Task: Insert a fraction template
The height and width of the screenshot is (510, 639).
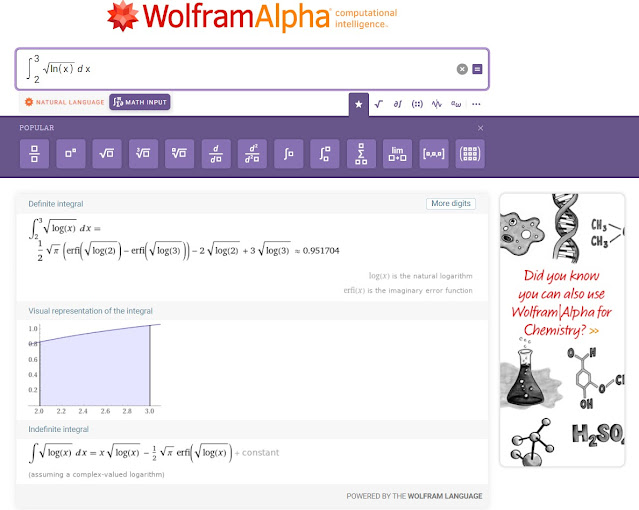Action: [34, 154]
